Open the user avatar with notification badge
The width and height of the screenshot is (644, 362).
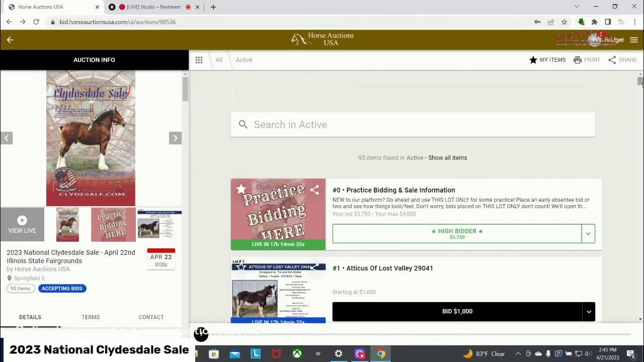[595, 39]
